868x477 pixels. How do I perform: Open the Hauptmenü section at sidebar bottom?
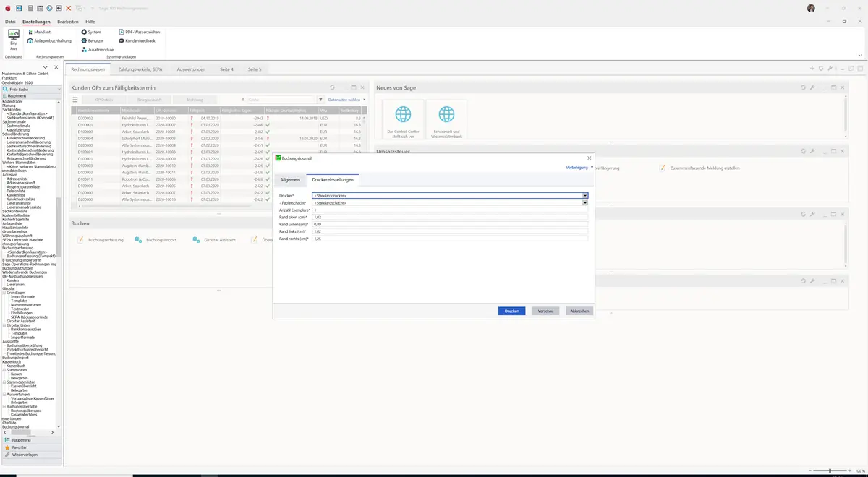31,439
